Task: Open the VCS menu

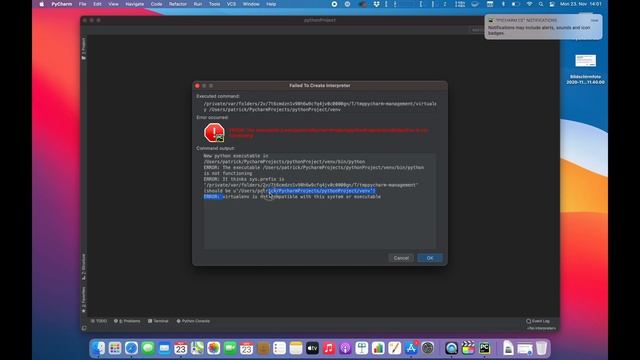Action: click(231, 4)
